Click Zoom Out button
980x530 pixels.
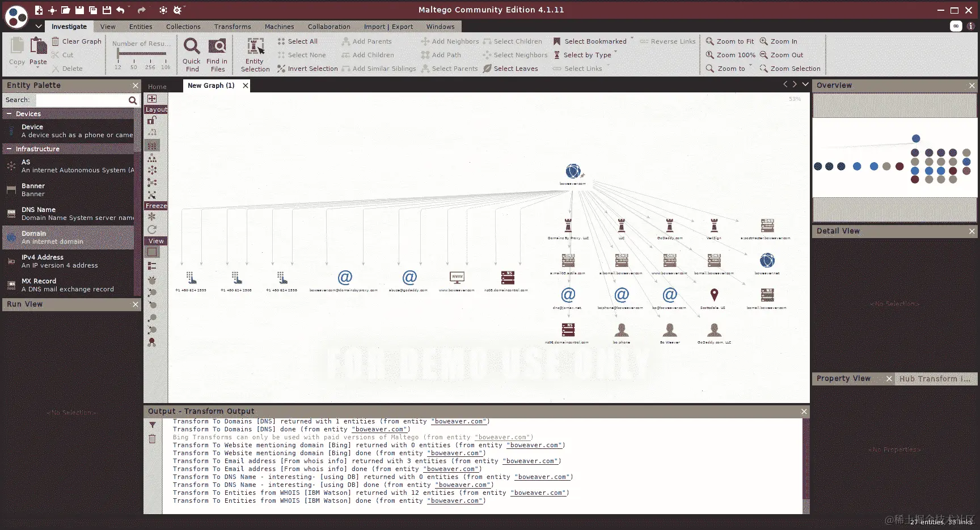pyautogui.click(x=782, y=55)
